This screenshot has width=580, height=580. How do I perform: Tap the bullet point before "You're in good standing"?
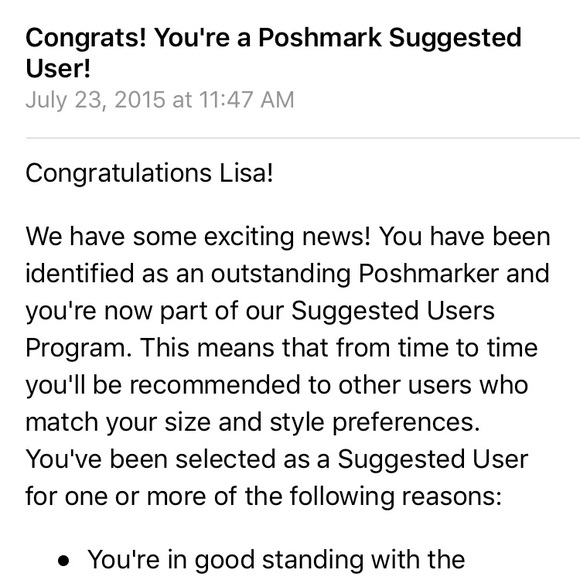(x=64, y=561)
